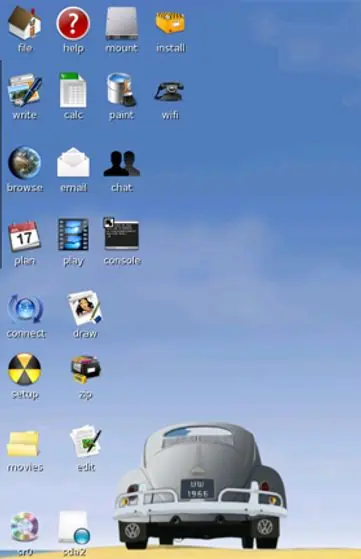Start the chat people icon
The height and width of the screenshot is (559, 361).
coord(122,163)
